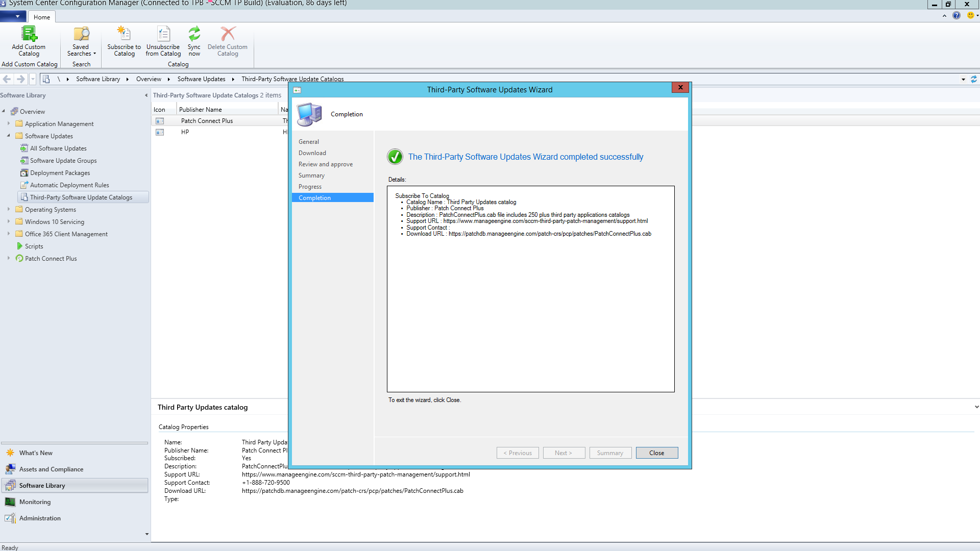Select All Software Updates tree item
980x551 pixels.
(58, 148)
